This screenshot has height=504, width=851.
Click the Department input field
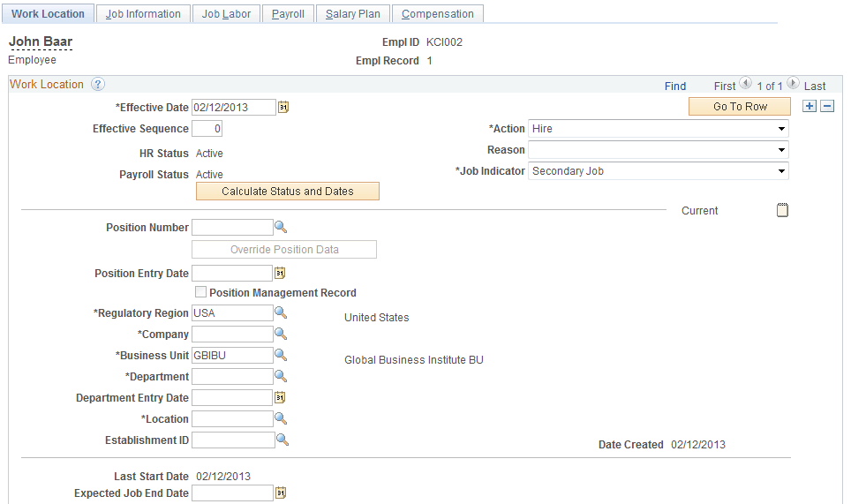[232, 377]
